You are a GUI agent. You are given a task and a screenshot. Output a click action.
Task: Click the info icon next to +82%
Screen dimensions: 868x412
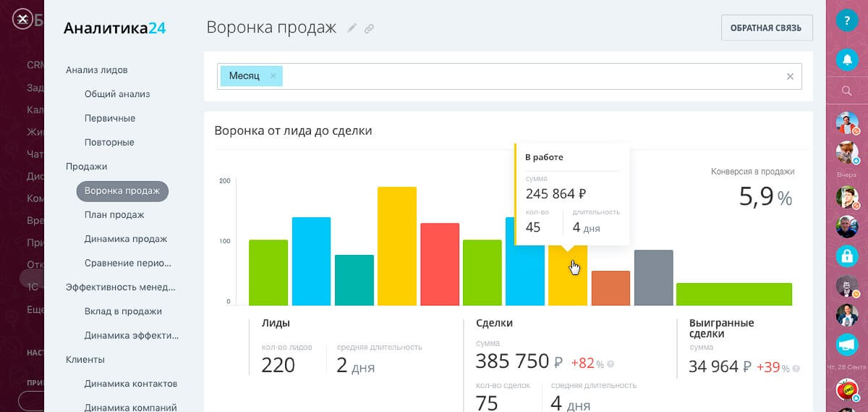(611, 364)
